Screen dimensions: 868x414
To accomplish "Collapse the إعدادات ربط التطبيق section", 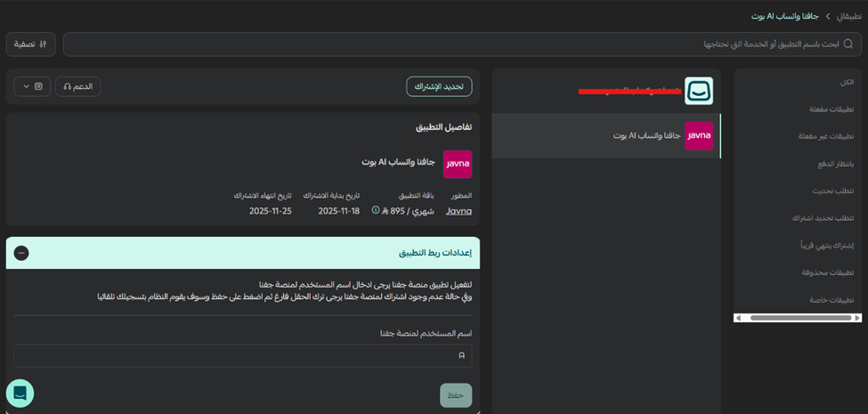I will coord(21,253).
